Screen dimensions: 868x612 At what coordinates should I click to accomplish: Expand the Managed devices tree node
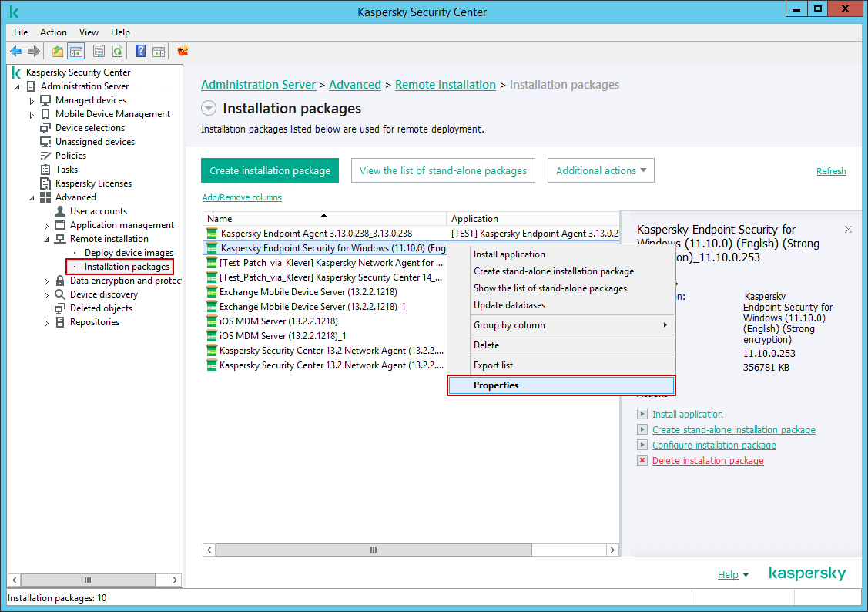coord(32,101)
